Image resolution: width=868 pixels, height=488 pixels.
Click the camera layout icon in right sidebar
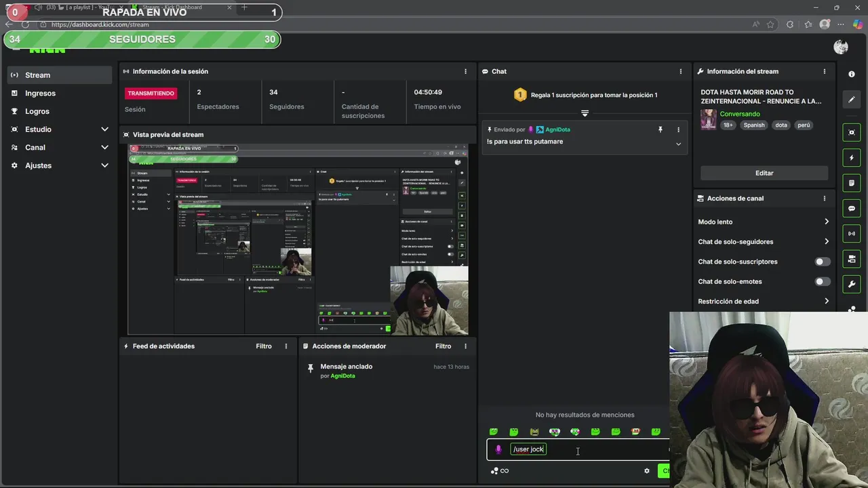tap(852, 259)
